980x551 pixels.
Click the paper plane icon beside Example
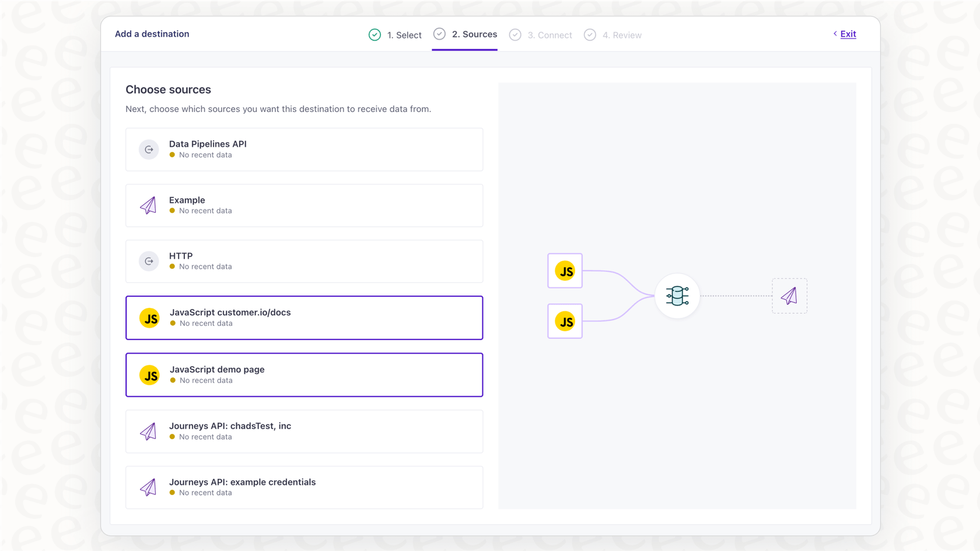point(149,205)
